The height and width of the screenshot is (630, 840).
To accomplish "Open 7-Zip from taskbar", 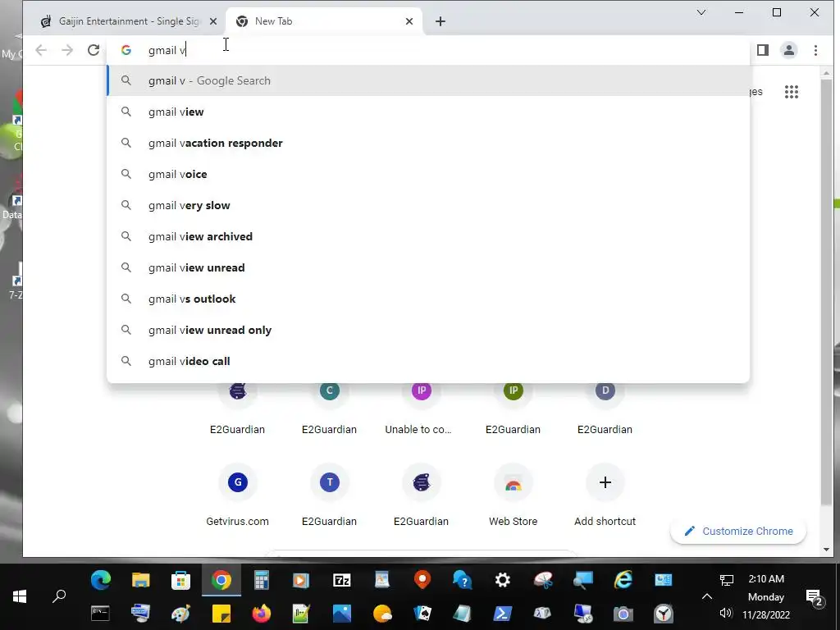I will click(342, 580).
